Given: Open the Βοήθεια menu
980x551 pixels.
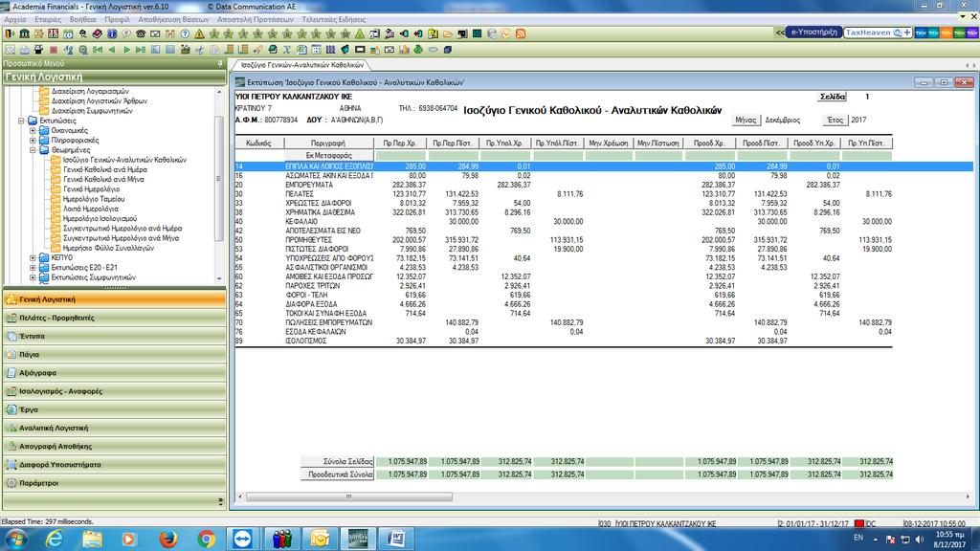Looking at the screenshot, I should pos(83,19).
